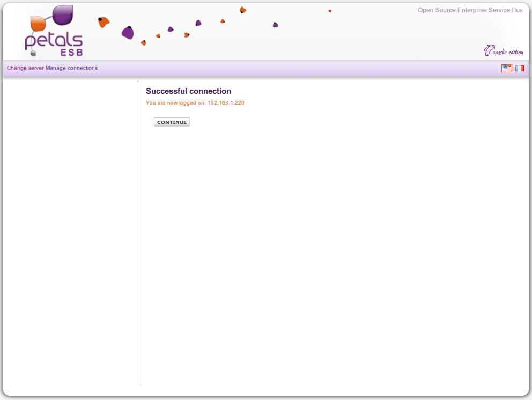Screen dimensions: 532x400
Task: Open the Manage connections link
Action: [x=71, y=68]
